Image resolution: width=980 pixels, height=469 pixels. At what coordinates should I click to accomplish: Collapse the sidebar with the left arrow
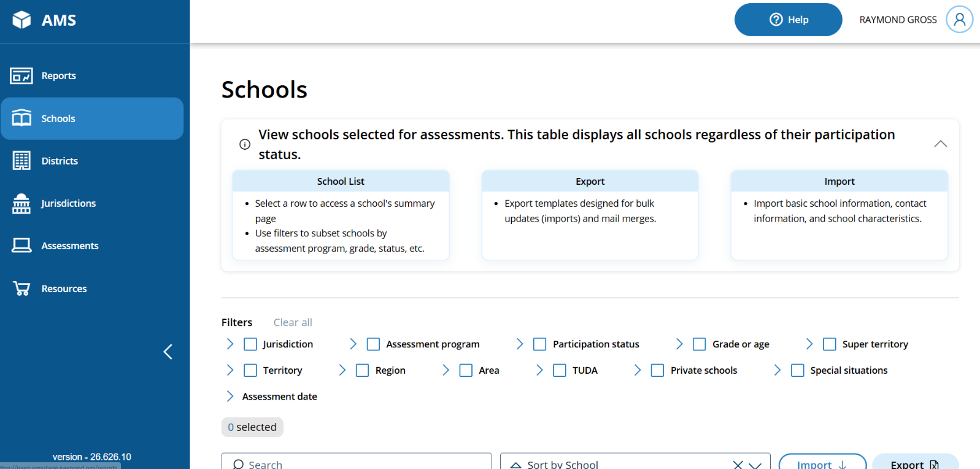click(168, 352)
